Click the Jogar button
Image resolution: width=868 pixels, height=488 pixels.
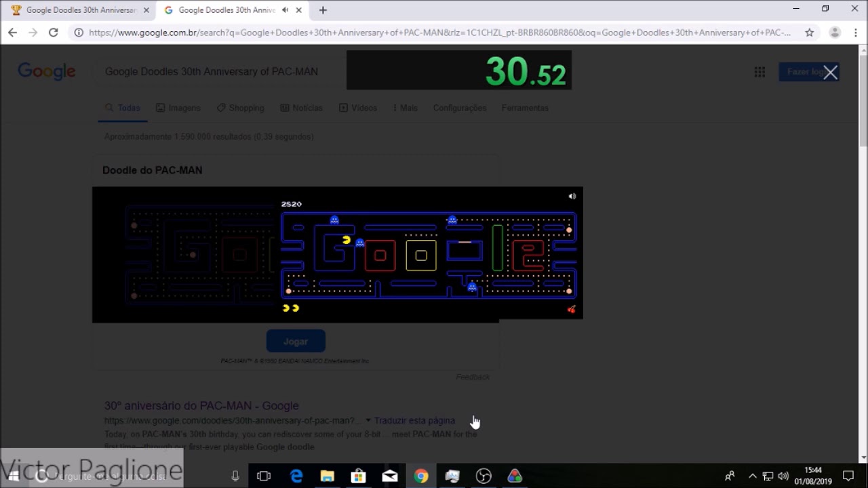pyautogui.click(x=296, y=341)
